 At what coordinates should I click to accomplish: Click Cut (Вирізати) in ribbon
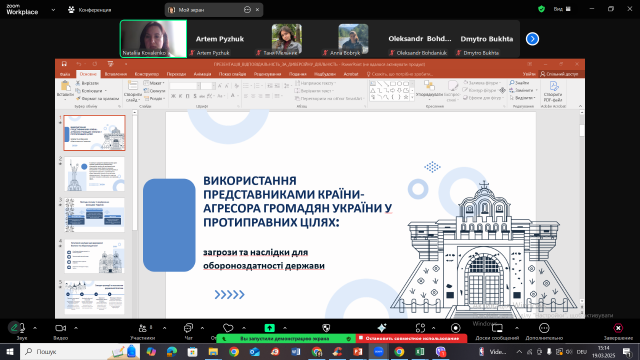pyautogui.click(x=87, y=83)
